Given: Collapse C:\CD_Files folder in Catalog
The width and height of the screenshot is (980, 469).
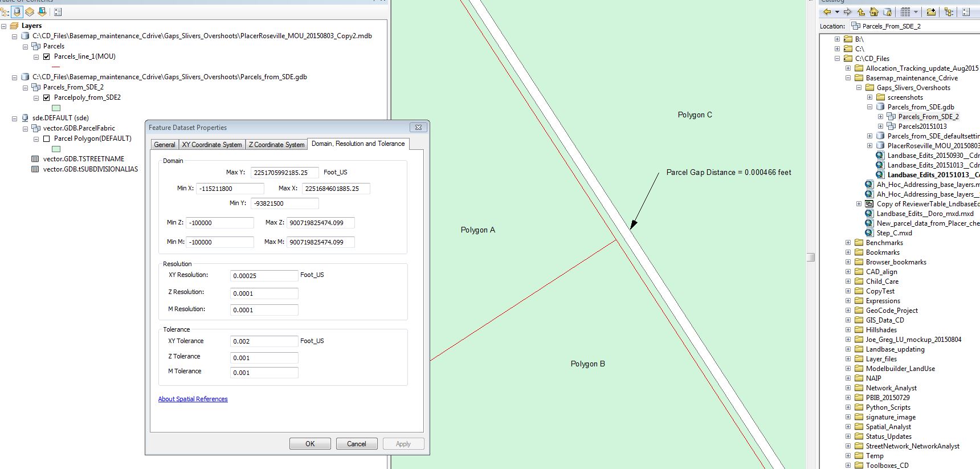Looking at the screenshot, I should (837, 59).
